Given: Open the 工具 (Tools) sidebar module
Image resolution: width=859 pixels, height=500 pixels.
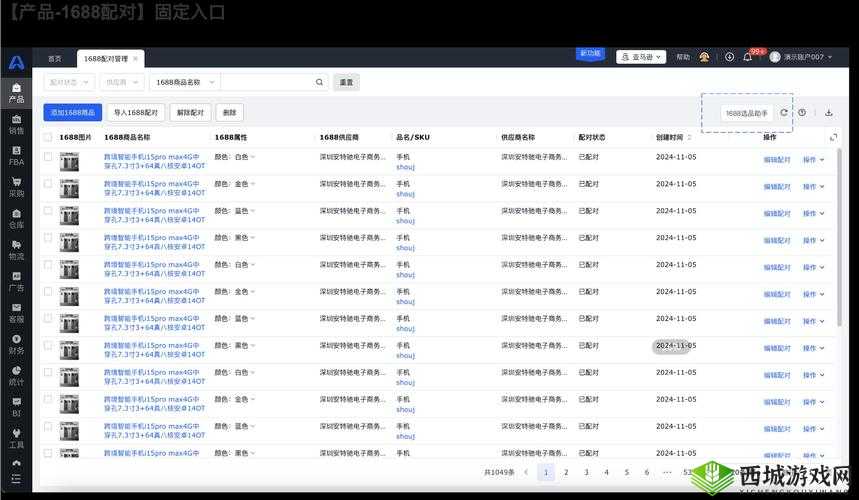Looking at the screenshot, I should (16, 439).
